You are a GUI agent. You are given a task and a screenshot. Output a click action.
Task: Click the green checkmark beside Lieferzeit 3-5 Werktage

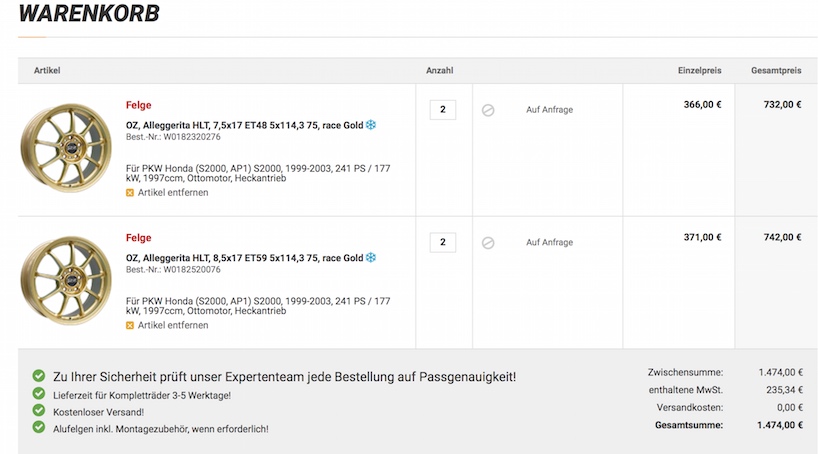tap(39, 395)
